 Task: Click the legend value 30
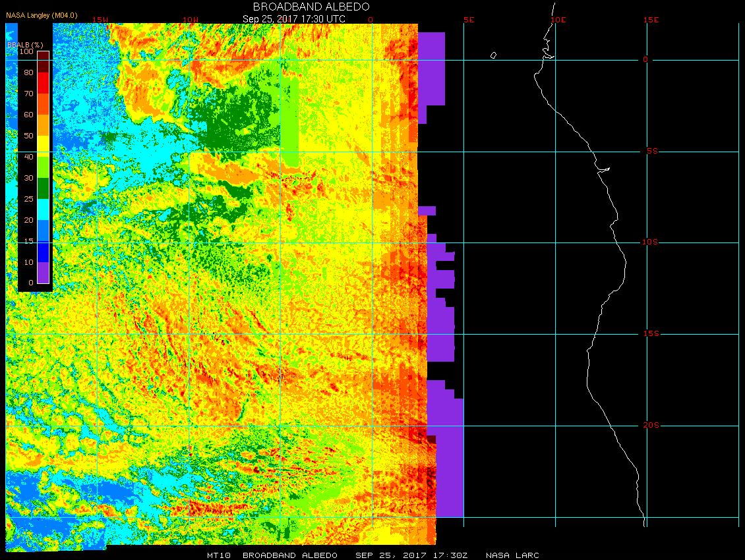[28, 178]
